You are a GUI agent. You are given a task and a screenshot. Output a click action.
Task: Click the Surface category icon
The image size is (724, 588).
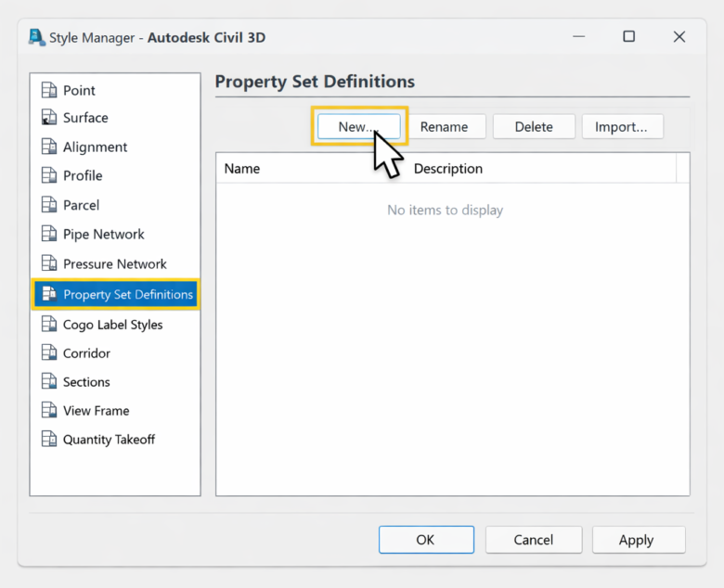[49, 117]
